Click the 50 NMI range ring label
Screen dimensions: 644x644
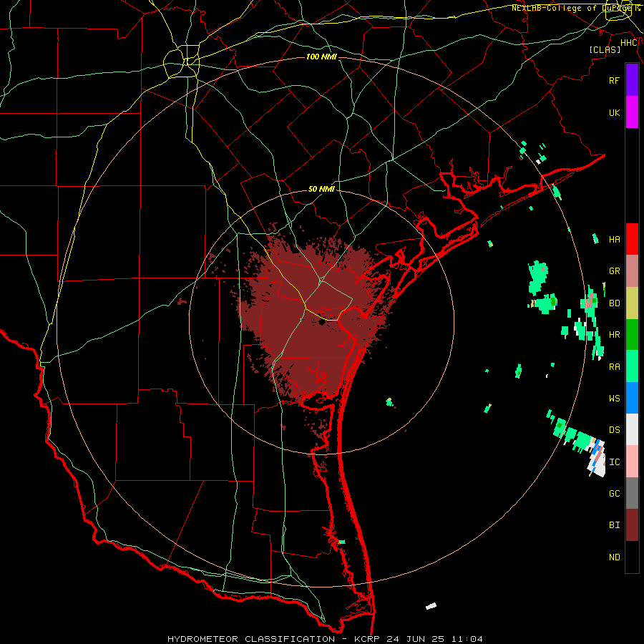(321, 189)
